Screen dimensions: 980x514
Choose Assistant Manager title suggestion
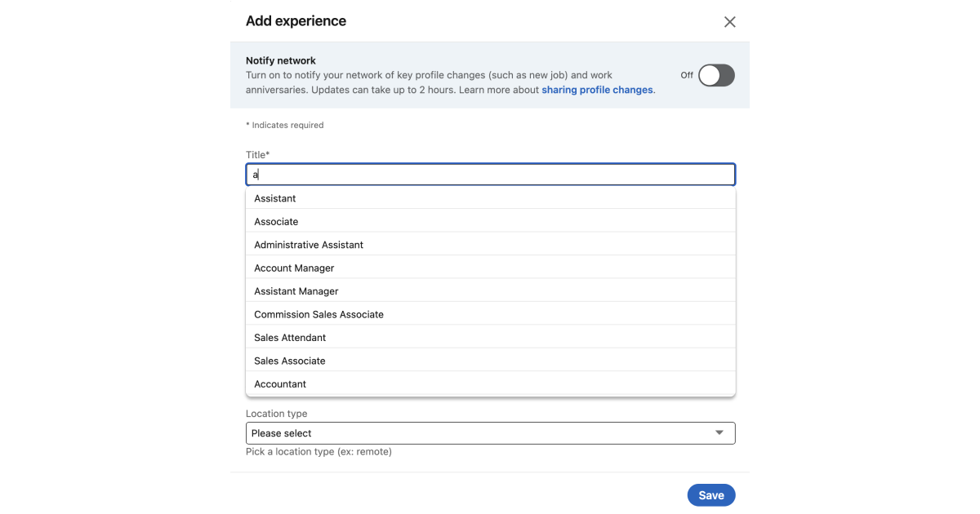[x=296, y=291]
